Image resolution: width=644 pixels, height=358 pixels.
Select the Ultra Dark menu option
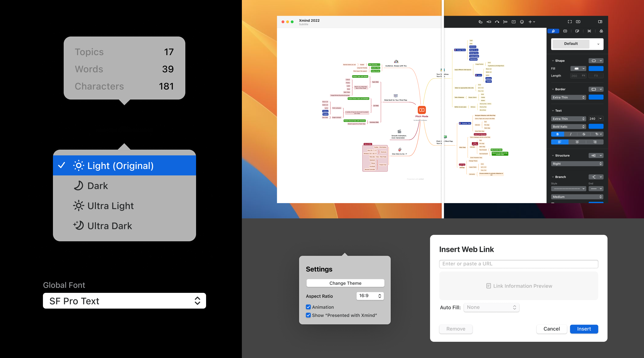coord(109,226)
